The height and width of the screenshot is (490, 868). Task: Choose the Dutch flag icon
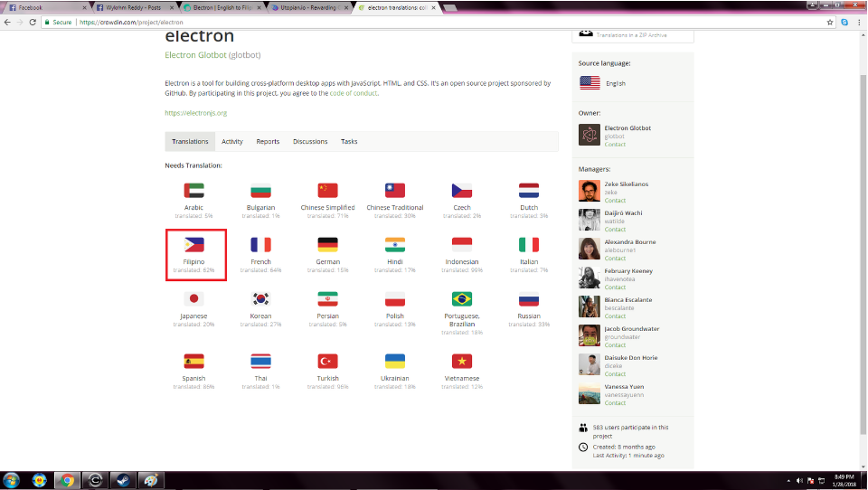pos(529,191)
